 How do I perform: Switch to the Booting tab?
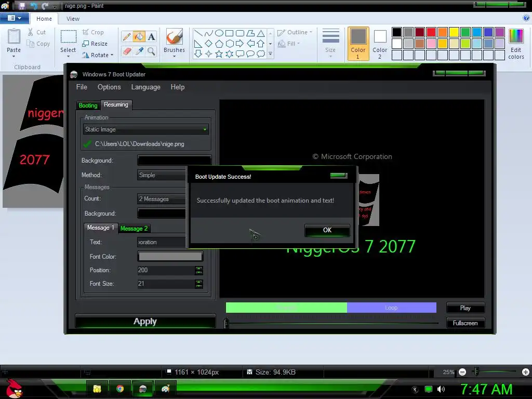(x=88, y=105)
